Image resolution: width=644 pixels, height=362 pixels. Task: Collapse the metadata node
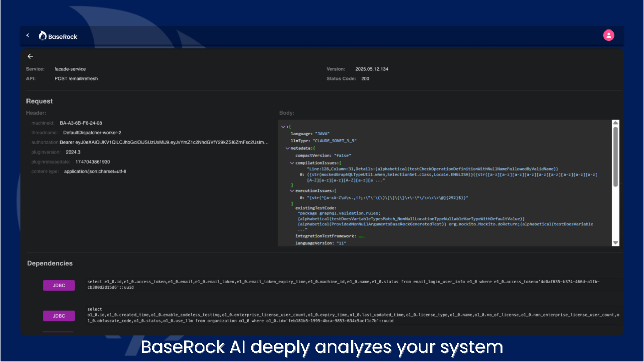pos(287,148)
